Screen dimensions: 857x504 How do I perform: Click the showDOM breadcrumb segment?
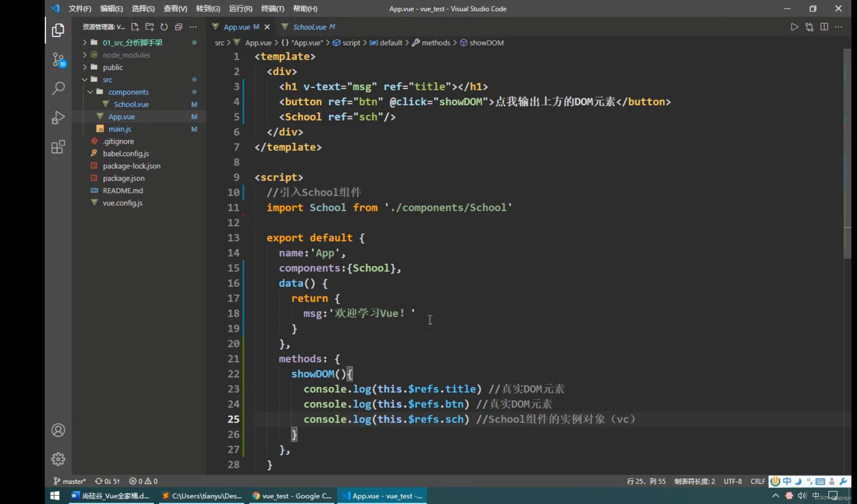pyautogui.click(x=482, y=43)
